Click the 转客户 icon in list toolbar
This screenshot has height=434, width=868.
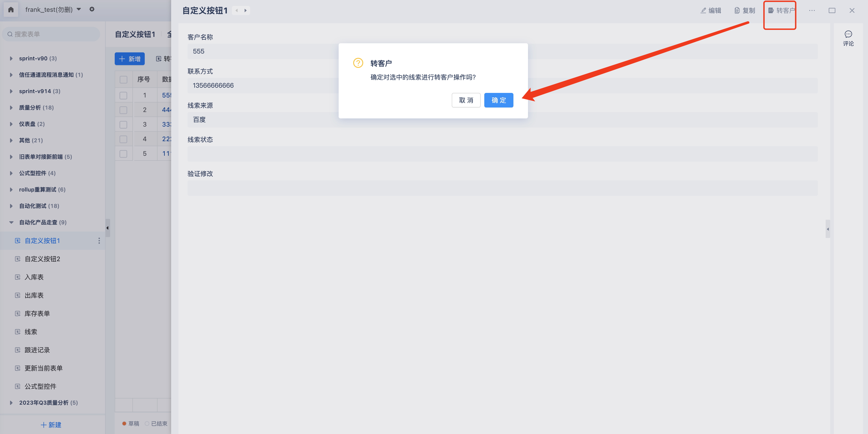159,59
